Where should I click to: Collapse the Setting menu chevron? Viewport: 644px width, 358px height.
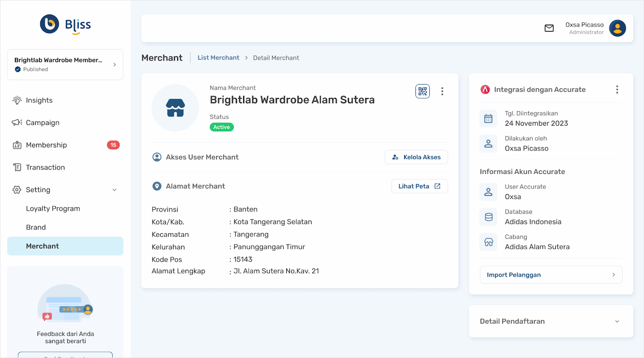point(115,190)
